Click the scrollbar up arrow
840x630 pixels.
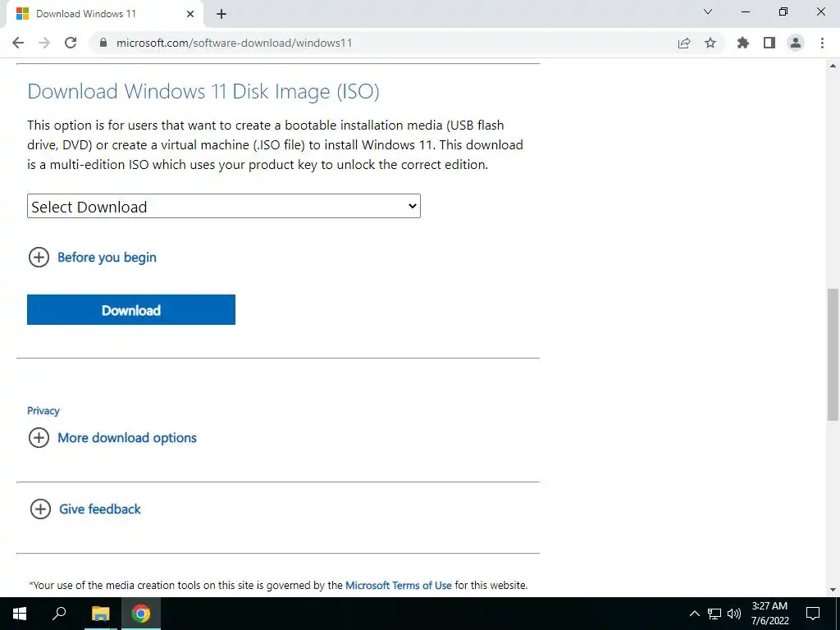pos(833,66)
